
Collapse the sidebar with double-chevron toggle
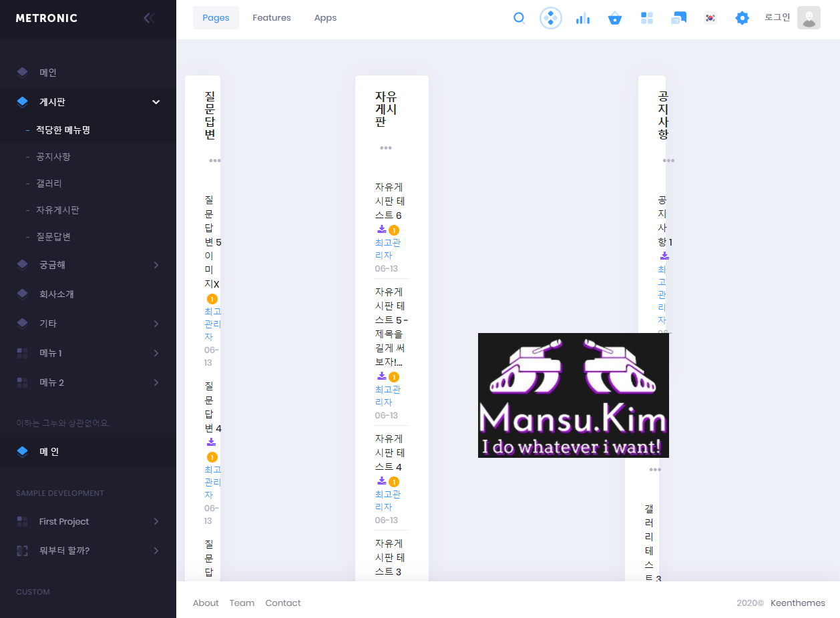pos(149,18)
